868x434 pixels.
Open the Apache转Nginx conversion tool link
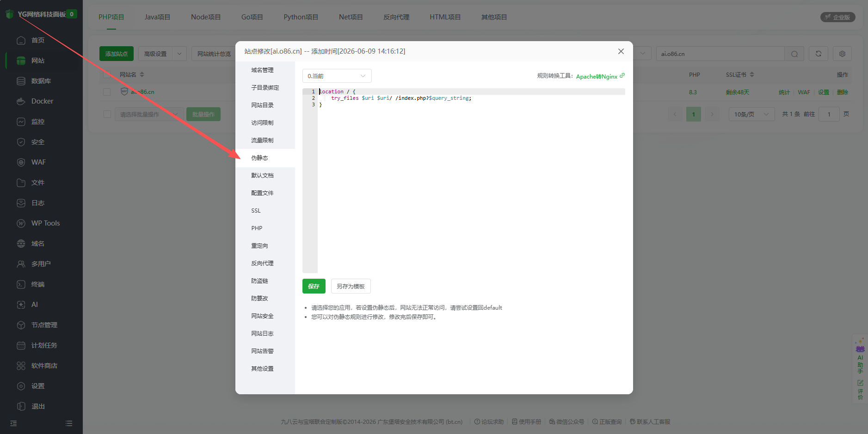tap(597, 76)
